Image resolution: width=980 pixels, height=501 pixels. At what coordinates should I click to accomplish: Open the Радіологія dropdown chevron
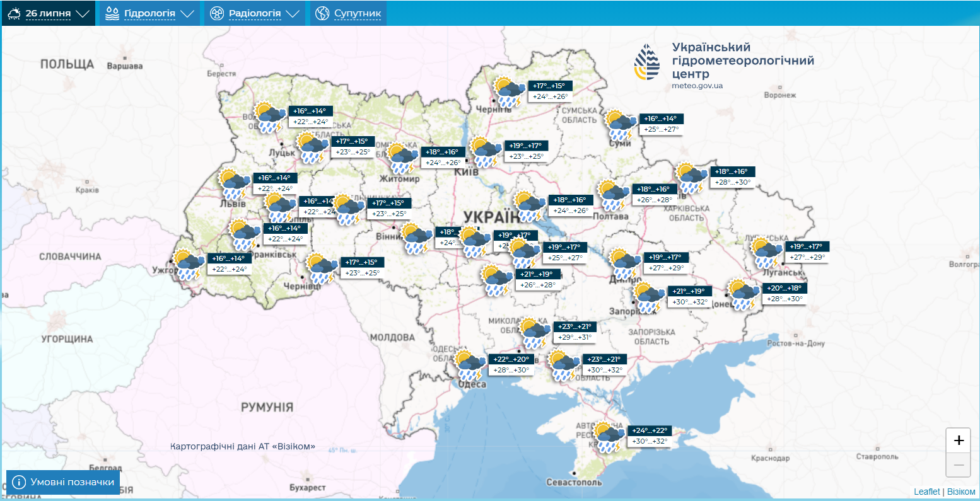tap(291, 13)
